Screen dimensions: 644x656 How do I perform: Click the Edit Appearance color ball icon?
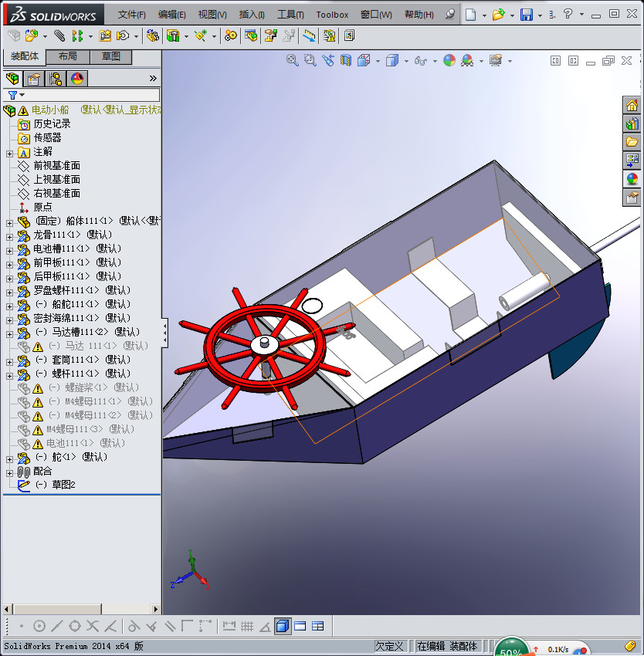[449, 61]
